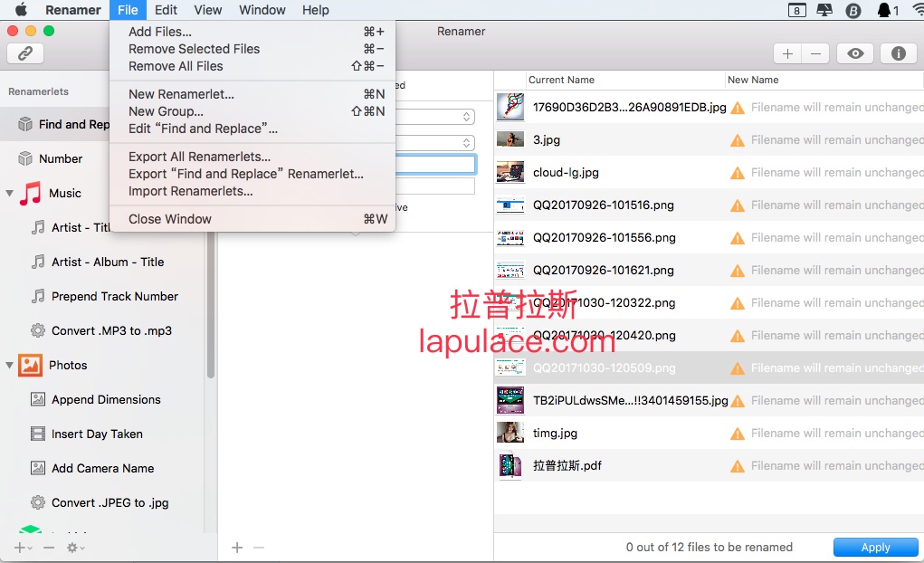Choose Import Renamerlets… menu item
The image size is (924, 563).
pyautogui.click(x=252, y=191)
